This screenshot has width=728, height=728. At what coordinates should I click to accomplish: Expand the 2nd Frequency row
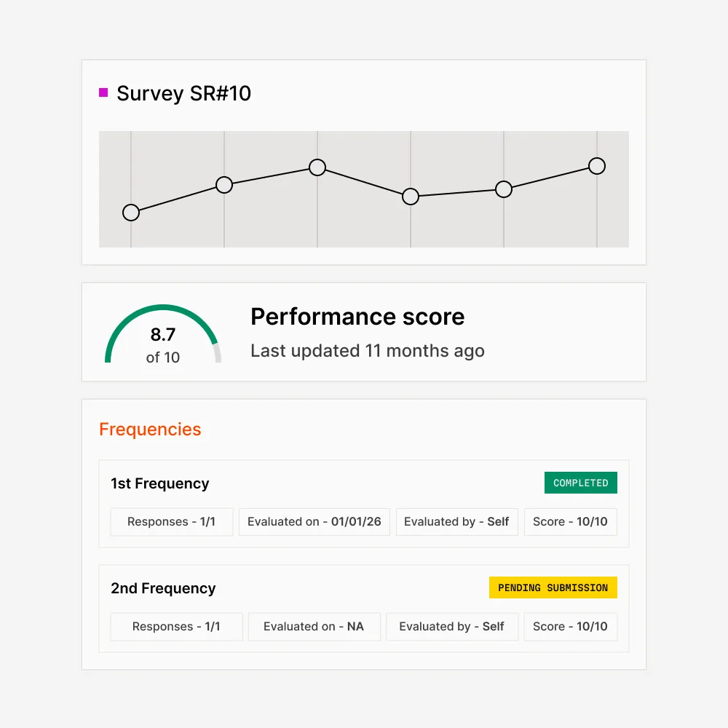point(163,588)
